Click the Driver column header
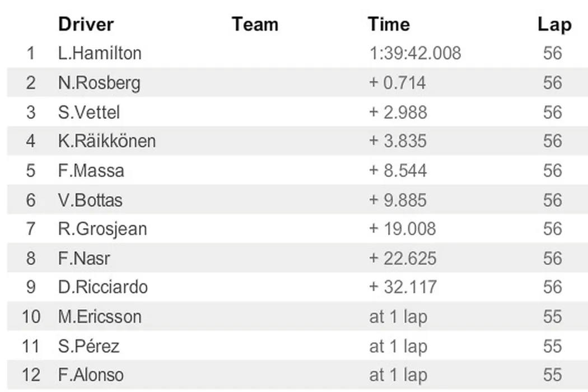 click(86, 25)
